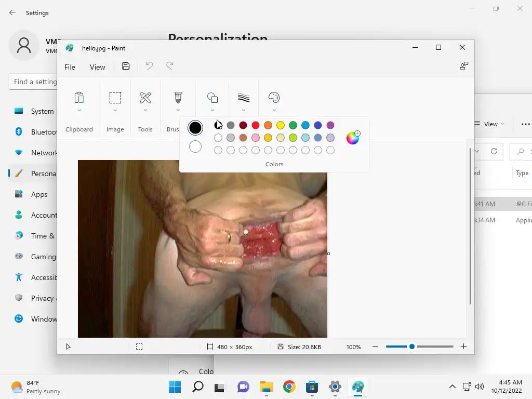Select the turquoise blue swatch in the top row
532x399 pixels.
(305, 125)
